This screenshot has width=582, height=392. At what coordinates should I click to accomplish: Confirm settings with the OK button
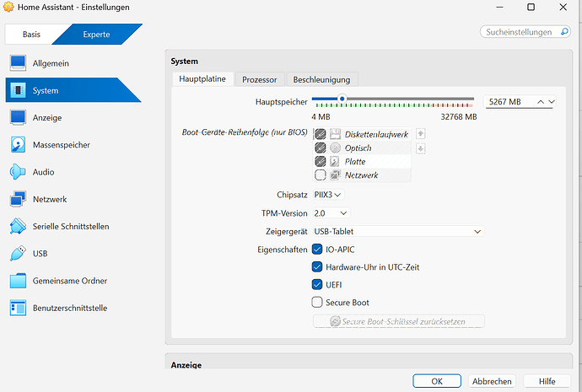[x=437, y=381]
